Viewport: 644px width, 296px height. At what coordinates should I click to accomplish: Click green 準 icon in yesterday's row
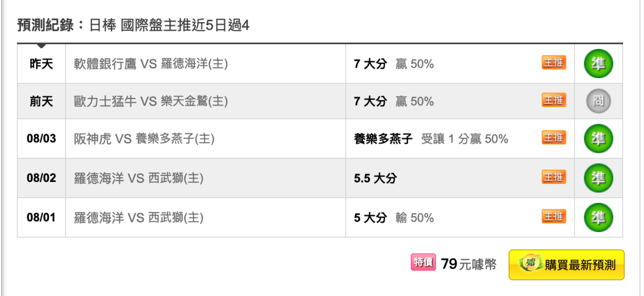[x=599, y=64]
